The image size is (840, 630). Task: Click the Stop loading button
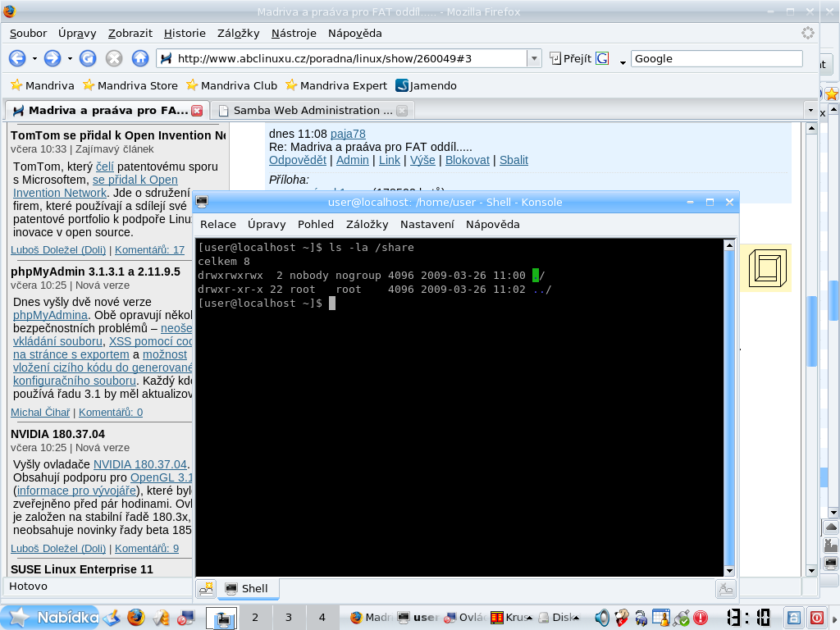[113, 58]
